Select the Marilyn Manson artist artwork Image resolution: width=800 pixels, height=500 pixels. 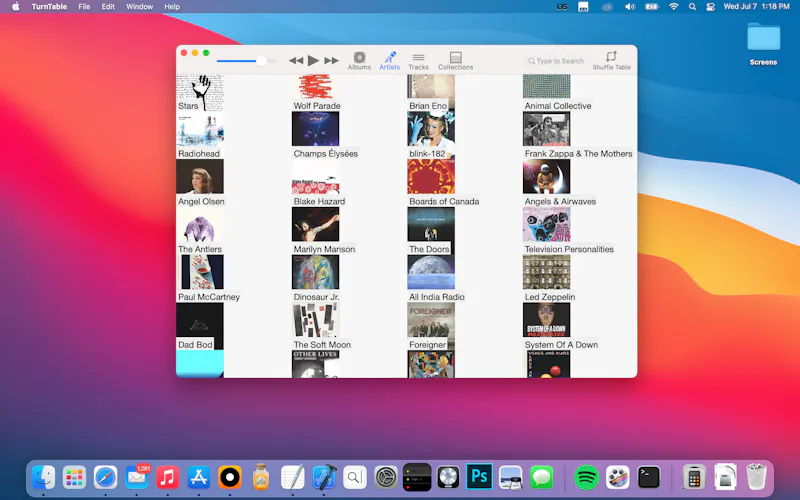pos(315,224)
